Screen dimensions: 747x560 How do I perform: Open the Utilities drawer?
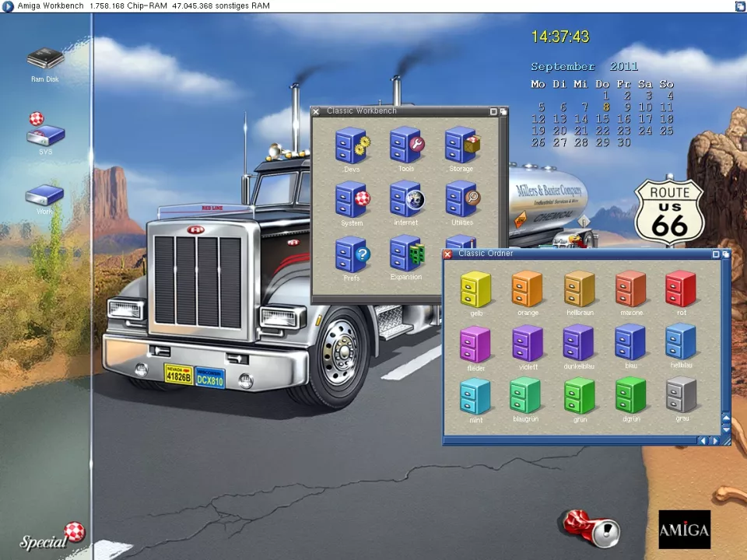coord(461,200)
